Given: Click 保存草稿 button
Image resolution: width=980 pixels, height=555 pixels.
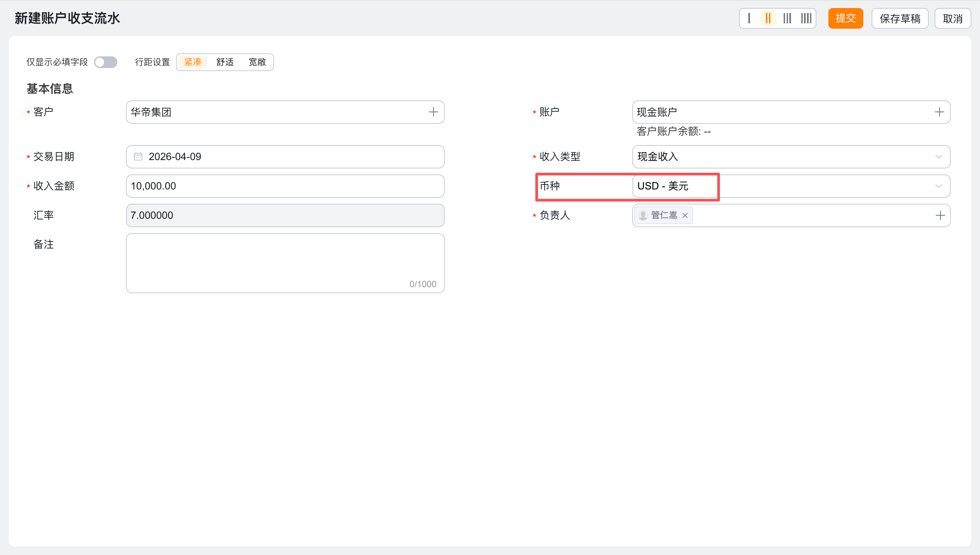Looking at the screenshot, I should (900, 18).
